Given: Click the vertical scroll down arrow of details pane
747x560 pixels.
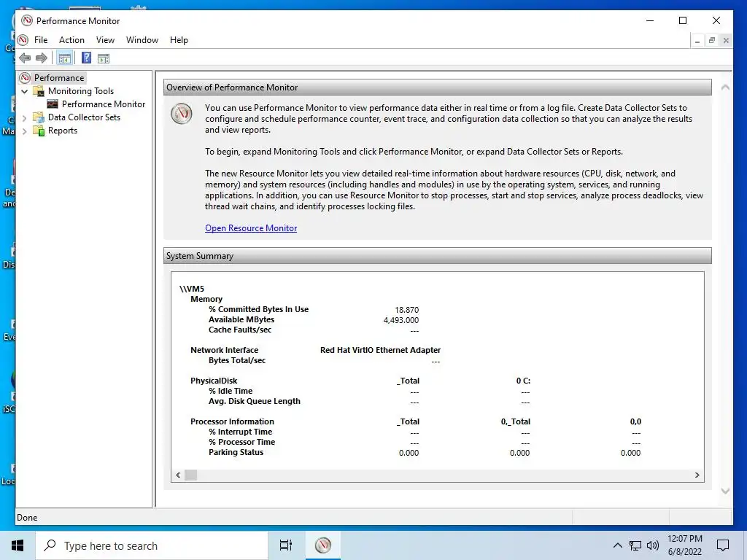Looking at the screenshot, I should pyautogui.click(x=725, y=491).
